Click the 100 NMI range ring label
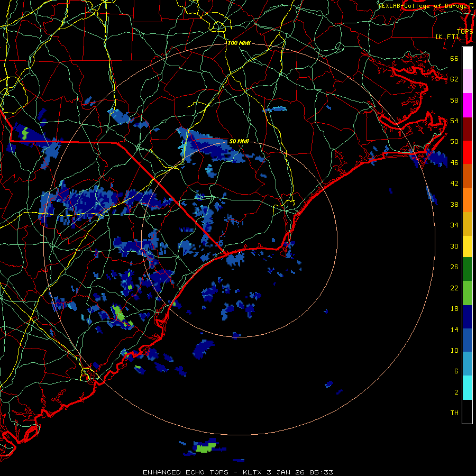 239,43
